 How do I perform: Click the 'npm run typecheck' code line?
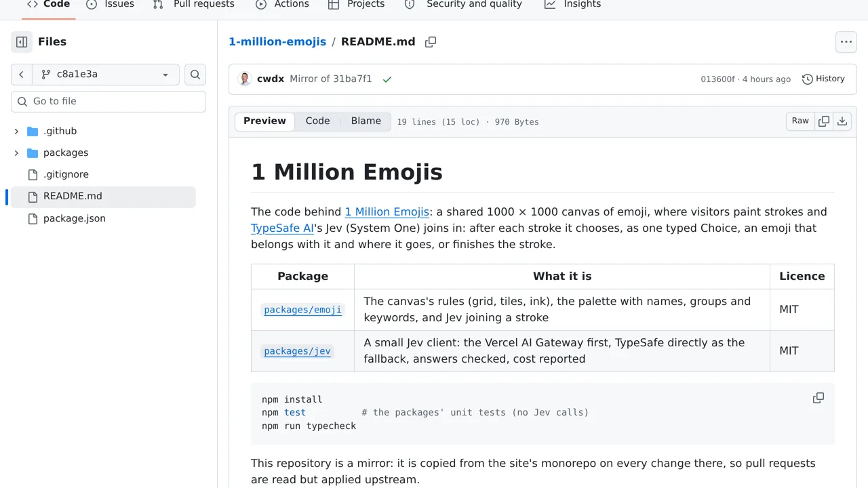point(309,426)
